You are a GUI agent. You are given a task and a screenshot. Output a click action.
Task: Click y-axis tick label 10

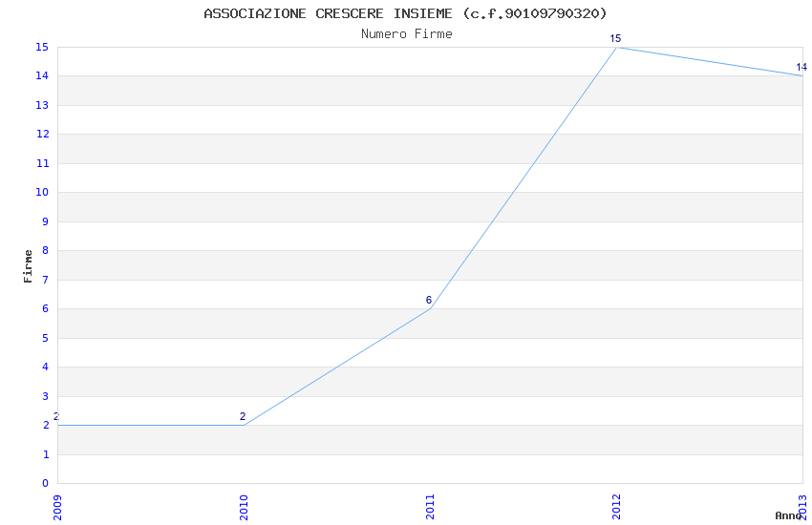coord(42,192)
